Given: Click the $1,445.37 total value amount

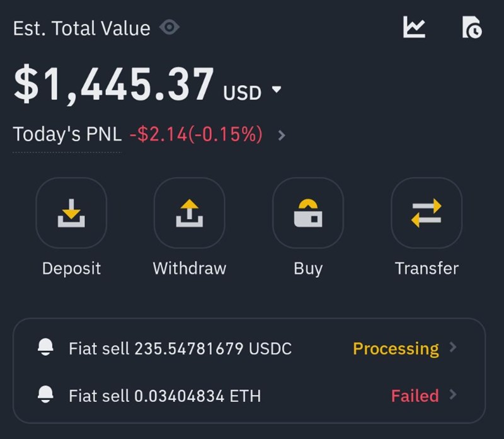Looking at the screenshot, I should click(x=113, y=86).
